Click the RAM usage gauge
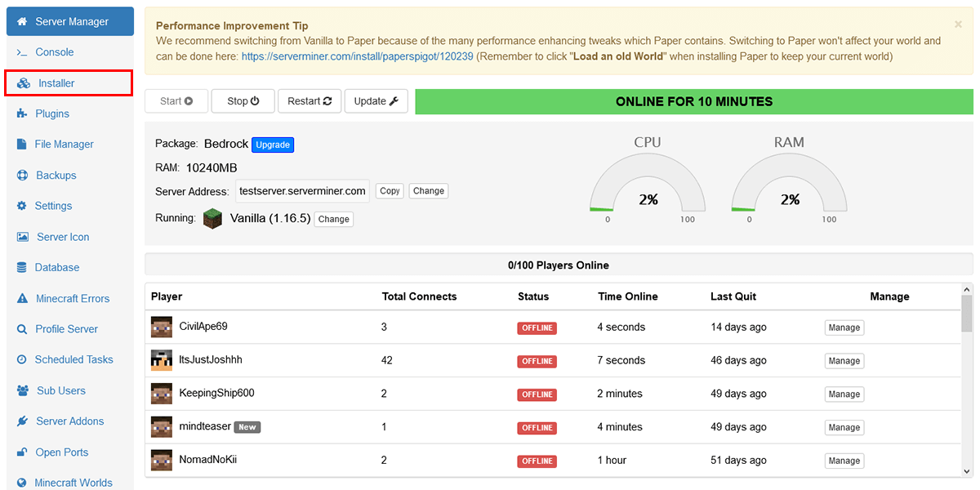The image size is (980, 490). coord(790,183)
